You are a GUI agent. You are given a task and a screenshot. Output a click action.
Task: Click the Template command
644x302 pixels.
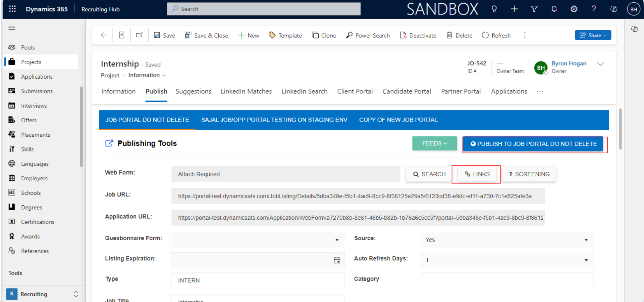285,35
